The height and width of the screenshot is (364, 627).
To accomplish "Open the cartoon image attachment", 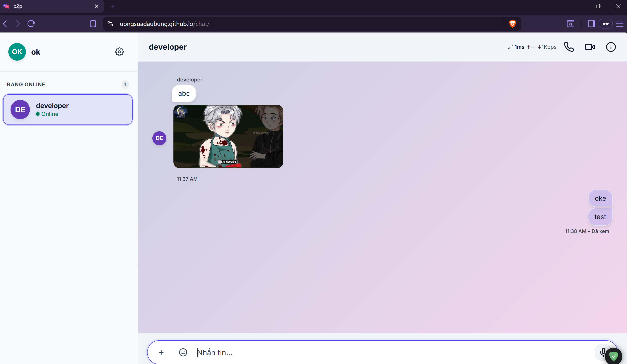I will point(228,136).
